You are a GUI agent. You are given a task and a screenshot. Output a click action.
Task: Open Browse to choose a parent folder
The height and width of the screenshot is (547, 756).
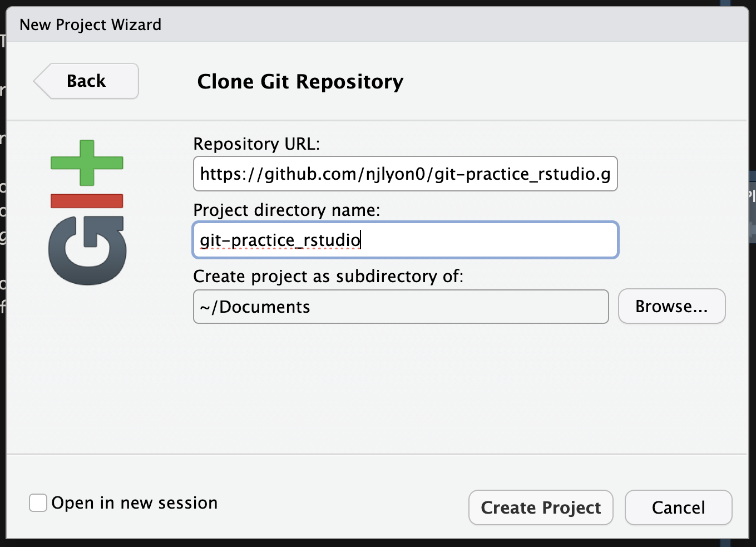coord(671,306)
